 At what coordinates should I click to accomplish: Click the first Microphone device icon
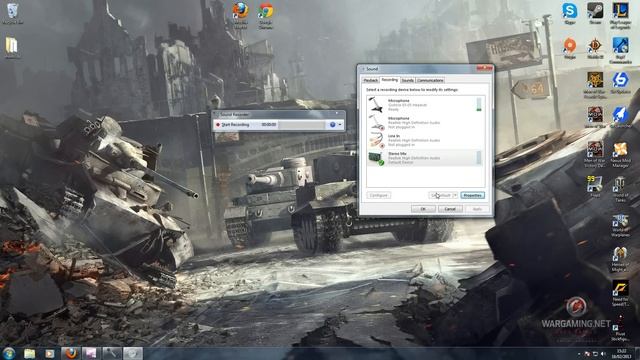click(x=376, y=104)
